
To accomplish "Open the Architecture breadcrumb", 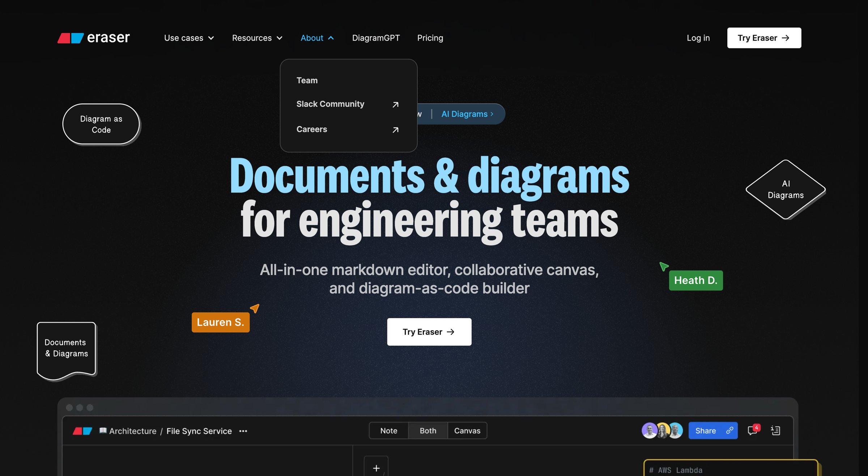I will coord(133,431).
